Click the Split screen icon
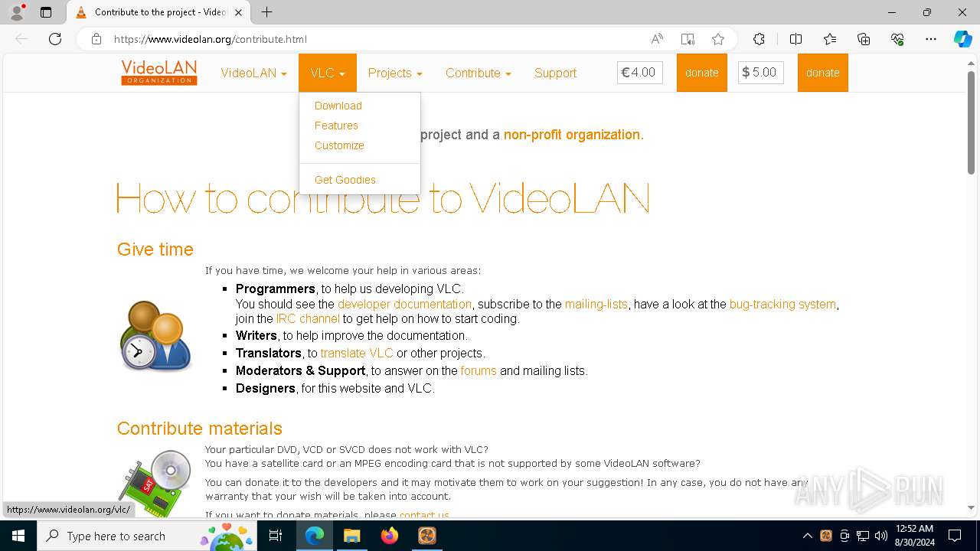 (x=795, y=39)
